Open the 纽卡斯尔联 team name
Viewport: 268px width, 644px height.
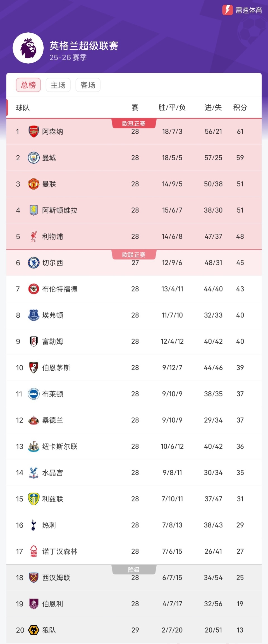pyautogui.click(x=60, y=447)
